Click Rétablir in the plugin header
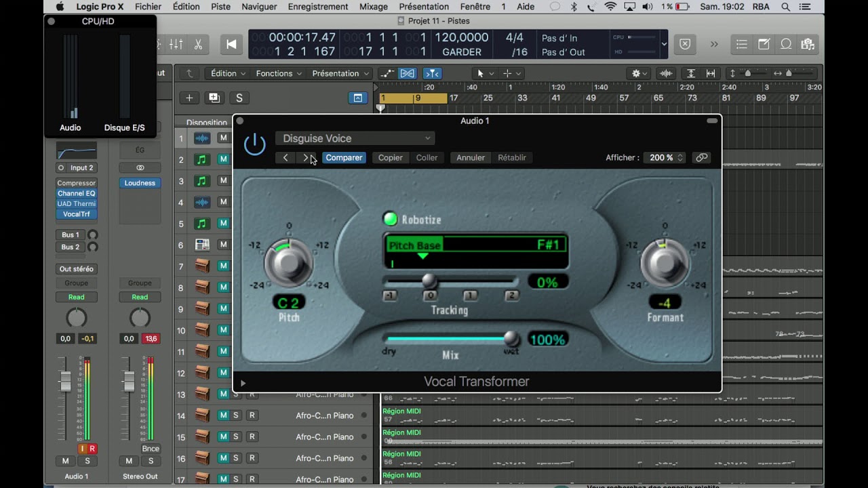This screenshot has width=868, height=488. 512,158
